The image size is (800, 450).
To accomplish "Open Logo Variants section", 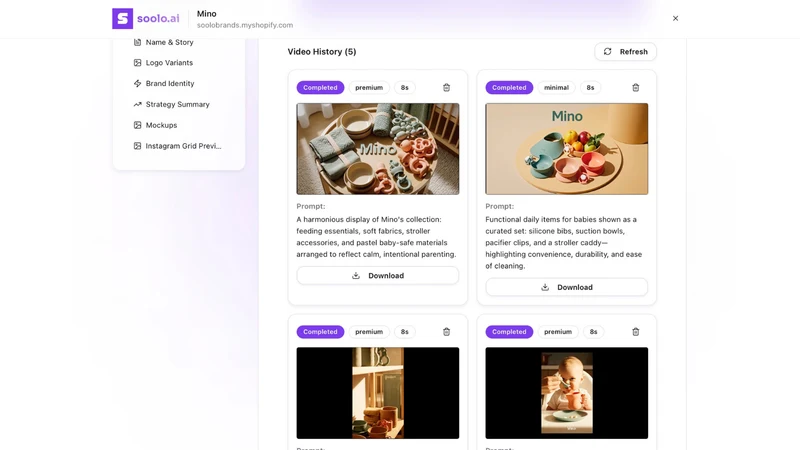I will point(169,63).
